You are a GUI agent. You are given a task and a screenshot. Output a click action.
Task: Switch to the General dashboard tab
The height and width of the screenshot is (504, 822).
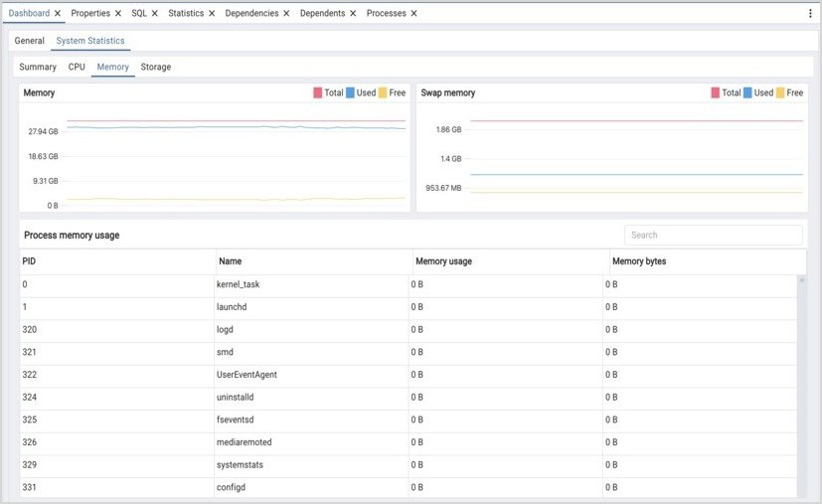pos(29,41)
